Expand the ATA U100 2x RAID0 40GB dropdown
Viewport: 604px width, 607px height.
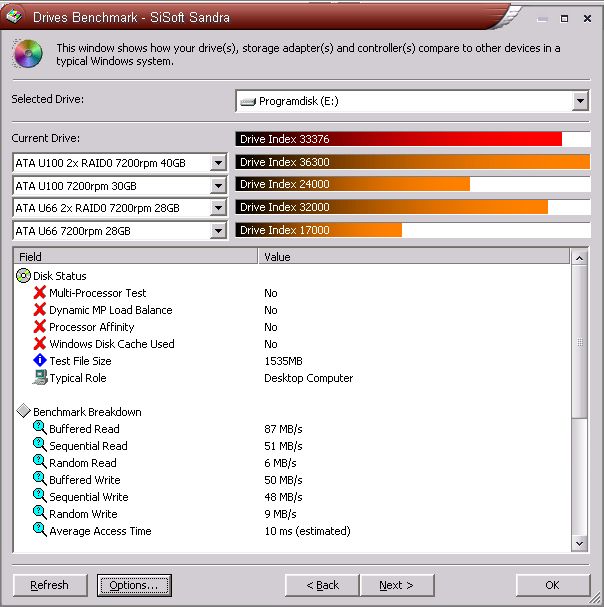[x=219, y=162]
